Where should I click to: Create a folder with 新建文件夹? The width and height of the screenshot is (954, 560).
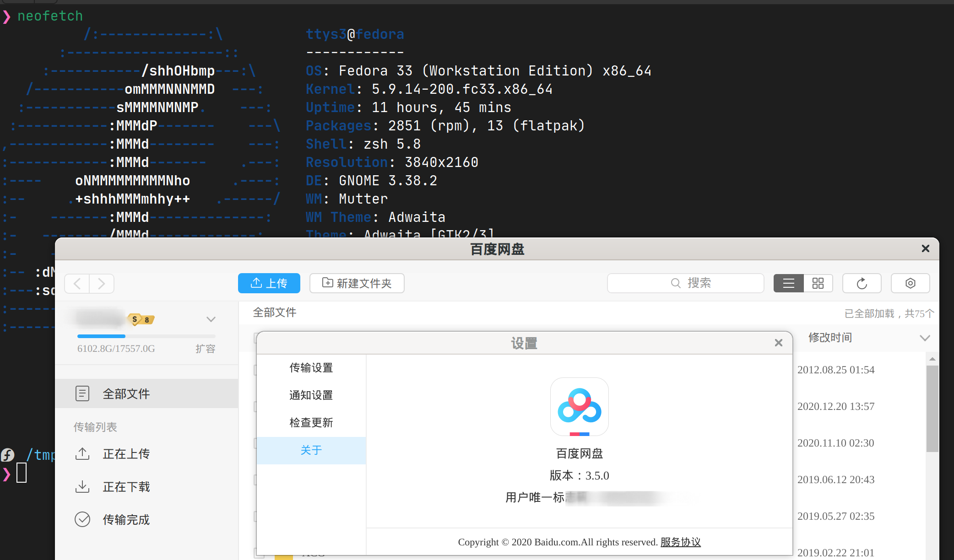pyautogui.click(x=357, y=283)
